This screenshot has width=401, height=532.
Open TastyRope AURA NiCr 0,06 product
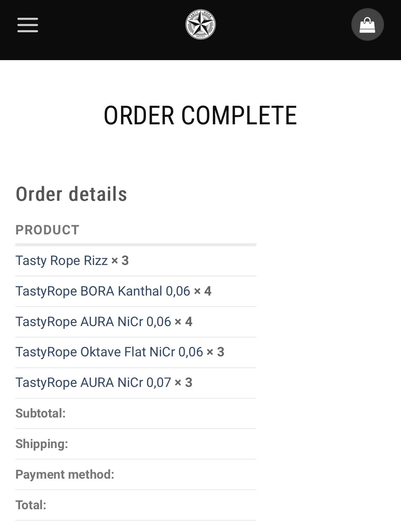click(93, 322)
